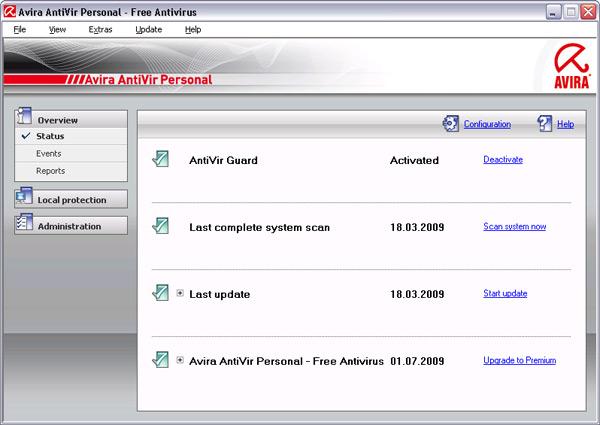Click the Start update link
Image resolution: width=600 pixels, height=425 pixels.
coord(505,293)
